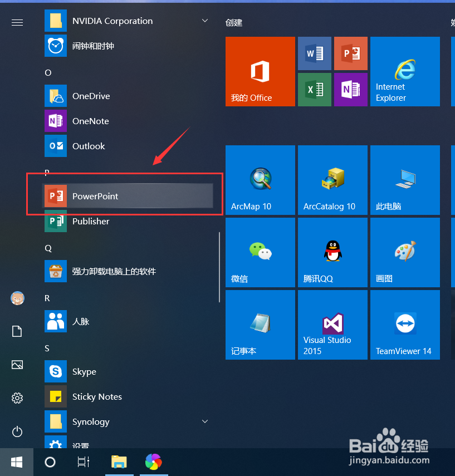Image resolution: width=455 pixels, height=476 pixels.
Task: Launch the 腾讯QQ tile
Action: pos(332,252)
